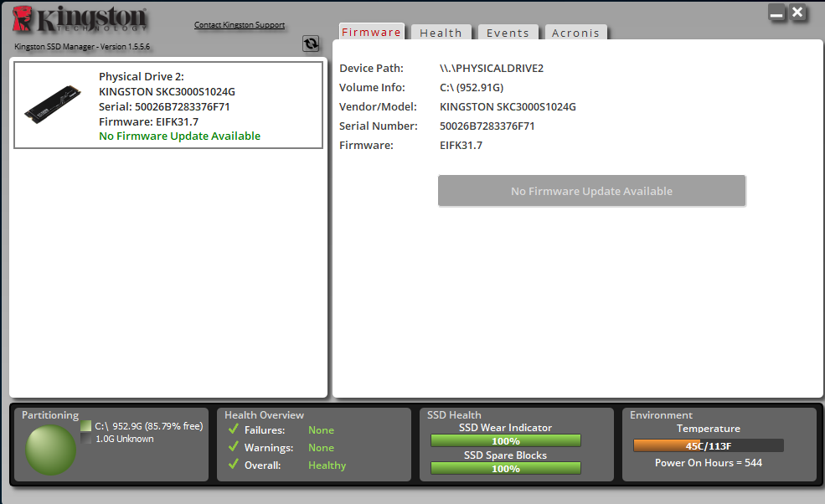The image size is (825, 504).
Task: Open the Acronis tab
Action: (575, 33)
